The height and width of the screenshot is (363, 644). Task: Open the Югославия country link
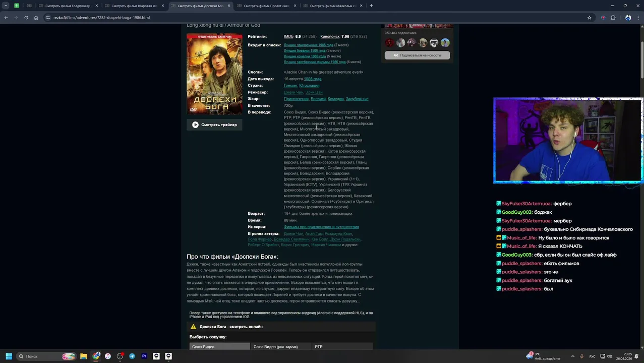click(x=309, y=85)
